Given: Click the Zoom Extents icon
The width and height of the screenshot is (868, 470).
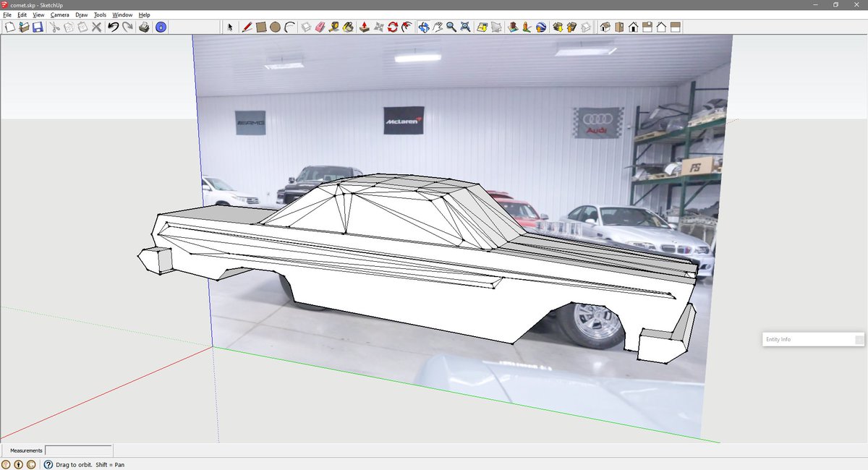Looking at the screenshot, I should point(465,27).
